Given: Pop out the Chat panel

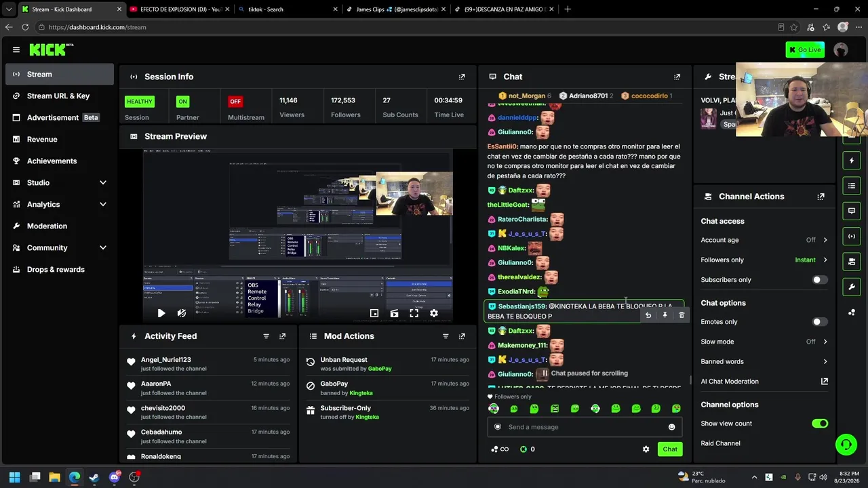Looking at the screenshot, I should pyautogui.click(x=677, y=77).
